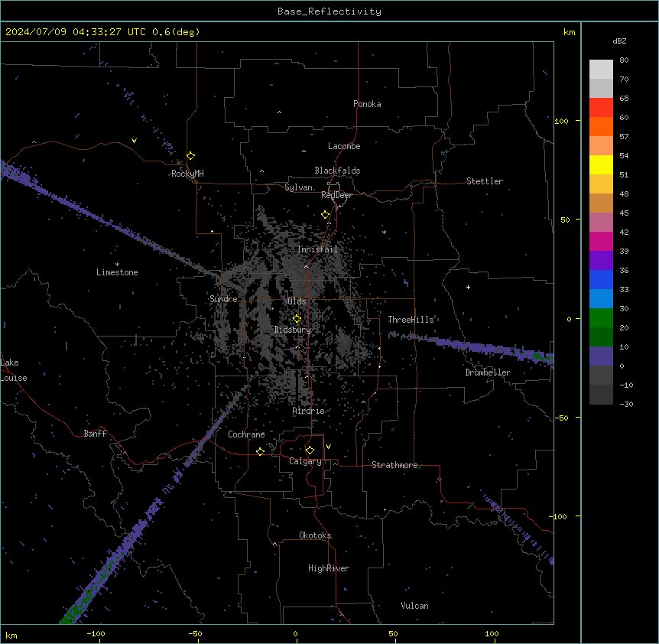This screenshot has width=659, height=644.
Task: Select the magenta swatch in dBZ legend
Action: (x=601, y=241)
